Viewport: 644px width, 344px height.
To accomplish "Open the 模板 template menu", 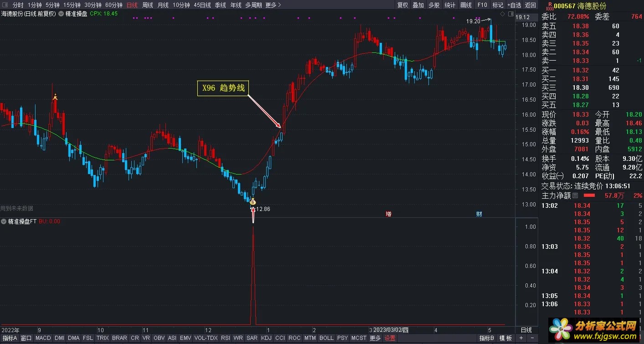I will [505, 338].
